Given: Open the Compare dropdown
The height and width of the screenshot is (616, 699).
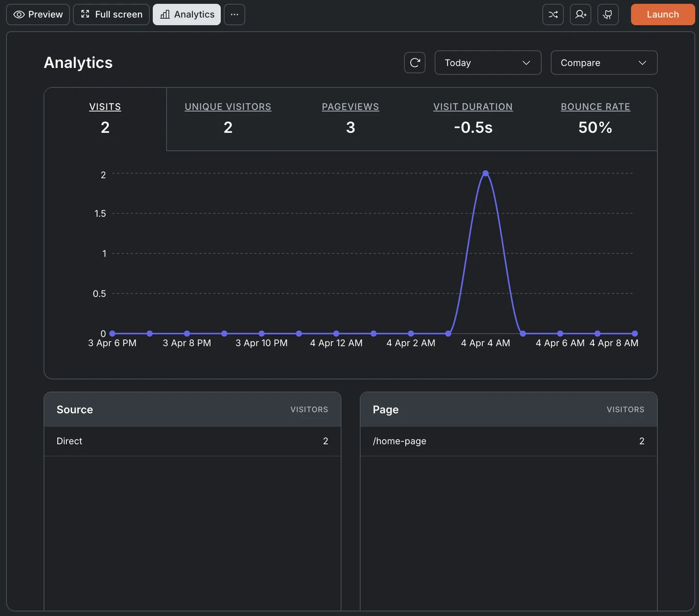Looking at the screenshot, I should pyautogui.click(x=603, y=63).
